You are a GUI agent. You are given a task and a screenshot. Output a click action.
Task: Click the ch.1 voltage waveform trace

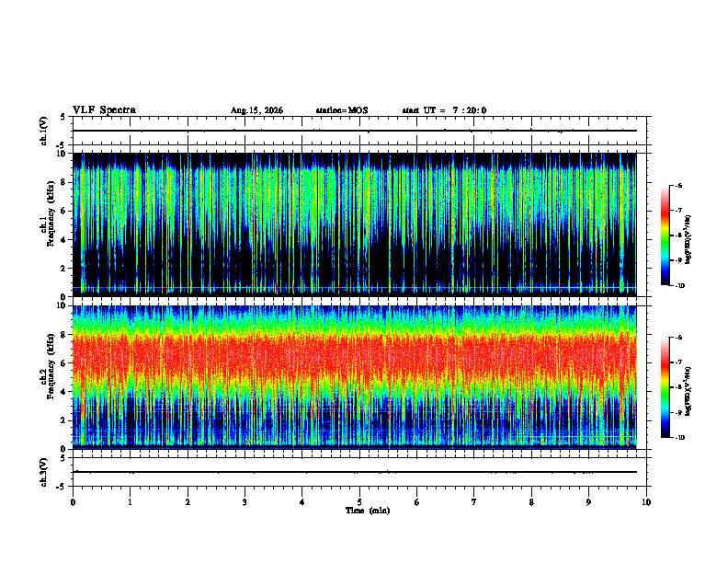[x=355, y=131]
